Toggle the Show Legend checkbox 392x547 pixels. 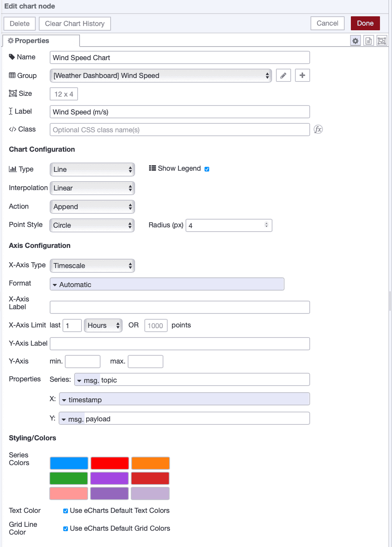pos(207,169)
